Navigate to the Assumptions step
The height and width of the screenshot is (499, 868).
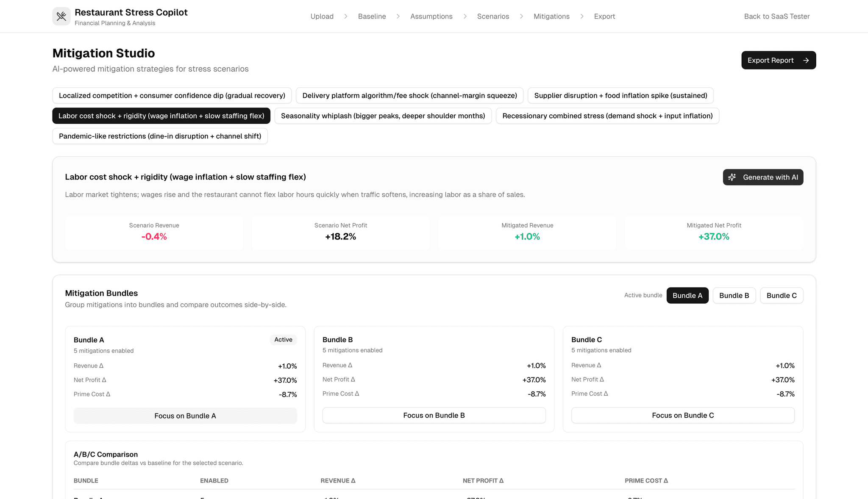431,17
